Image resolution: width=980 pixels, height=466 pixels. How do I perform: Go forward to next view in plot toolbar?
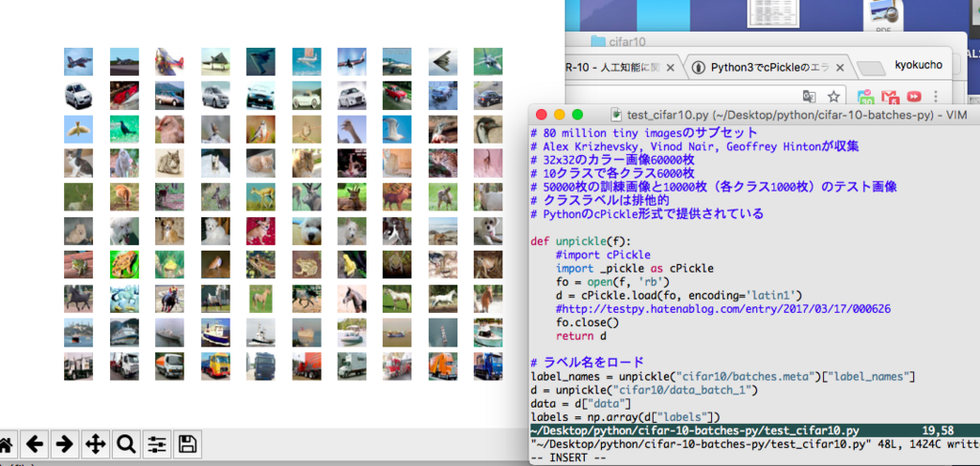[64, 445]
